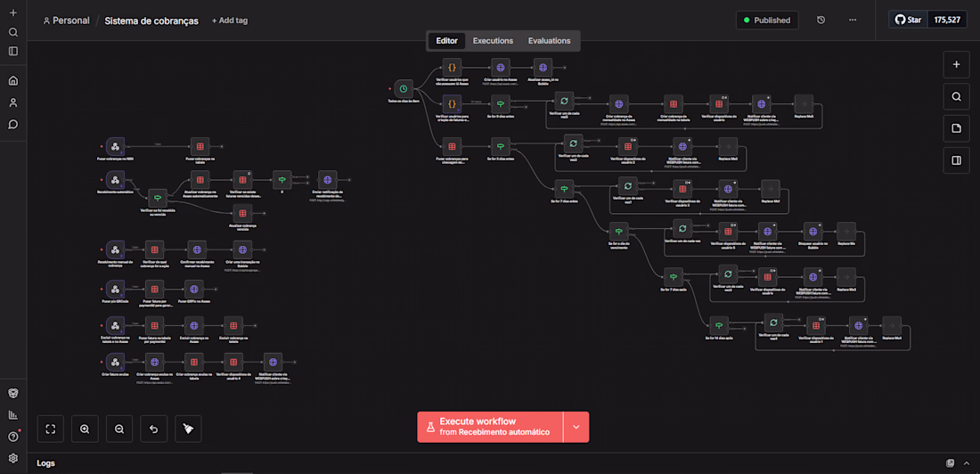Click the add node plus button on canvas
Screen dimensions: 980x474
pos(956,64)
